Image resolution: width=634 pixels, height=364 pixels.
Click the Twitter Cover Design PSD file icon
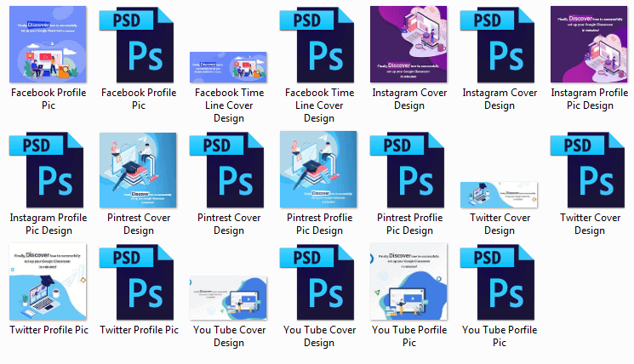[x=589, y=169]
